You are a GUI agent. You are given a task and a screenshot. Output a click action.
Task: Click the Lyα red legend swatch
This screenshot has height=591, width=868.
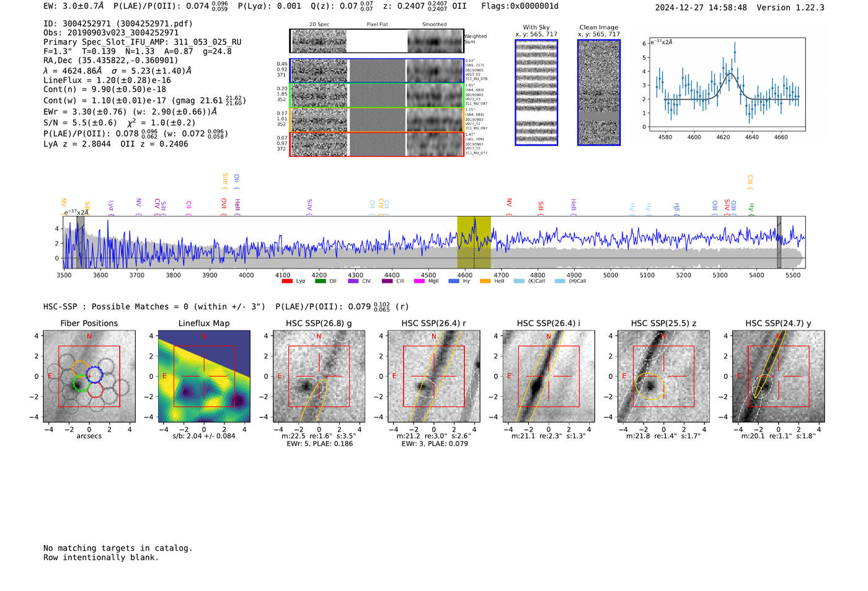click(286, 281)
